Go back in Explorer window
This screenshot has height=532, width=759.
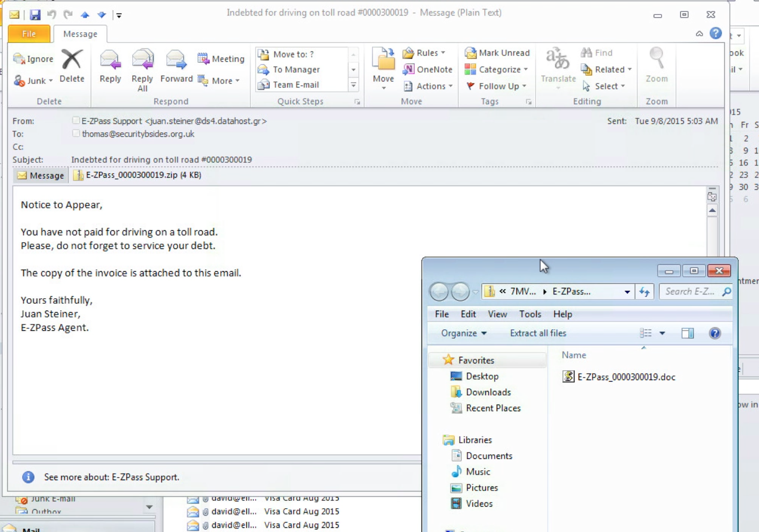439,291
